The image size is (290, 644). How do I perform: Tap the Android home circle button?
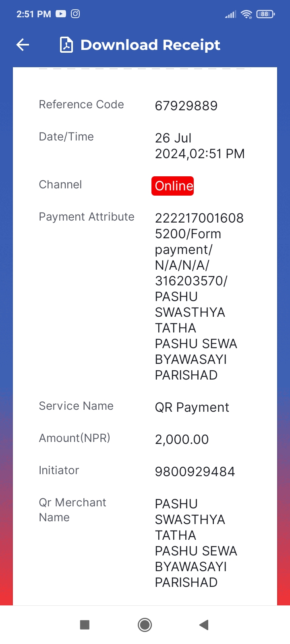[x=145, y=625]
